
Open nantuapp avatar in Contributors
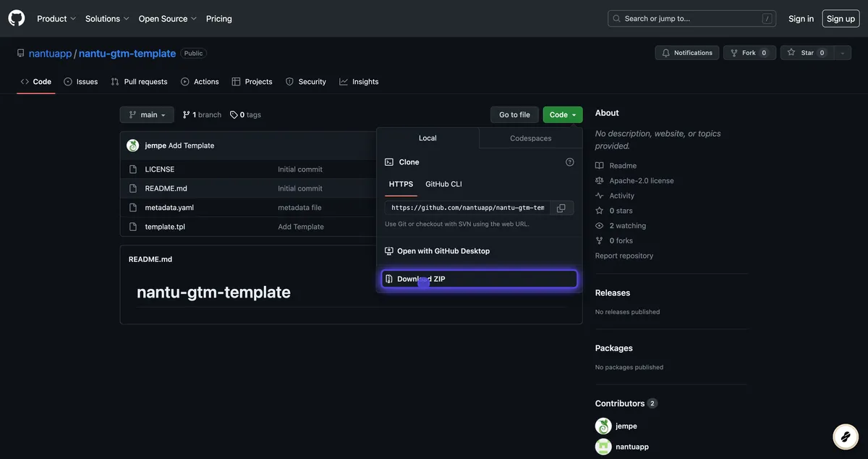[603, 447]
